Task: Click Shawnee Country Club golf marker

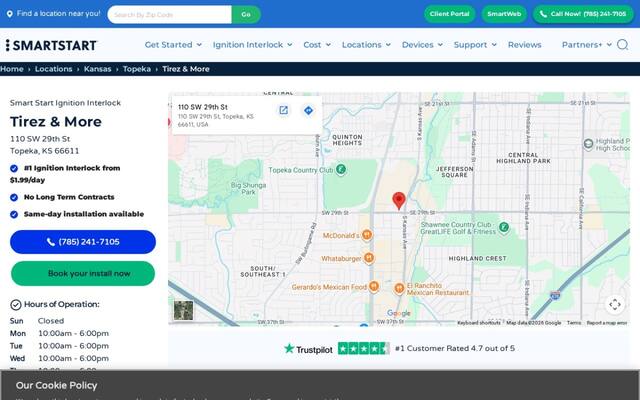Action: [504, 227]
